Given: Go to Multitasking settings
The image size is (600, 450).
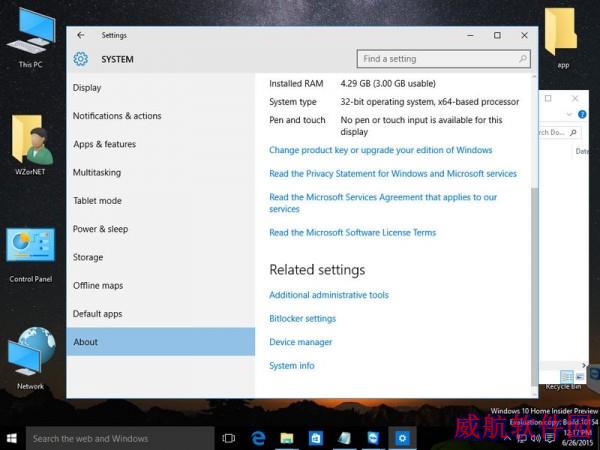Looking at the screenshot, I should click(x=161, y=173).
